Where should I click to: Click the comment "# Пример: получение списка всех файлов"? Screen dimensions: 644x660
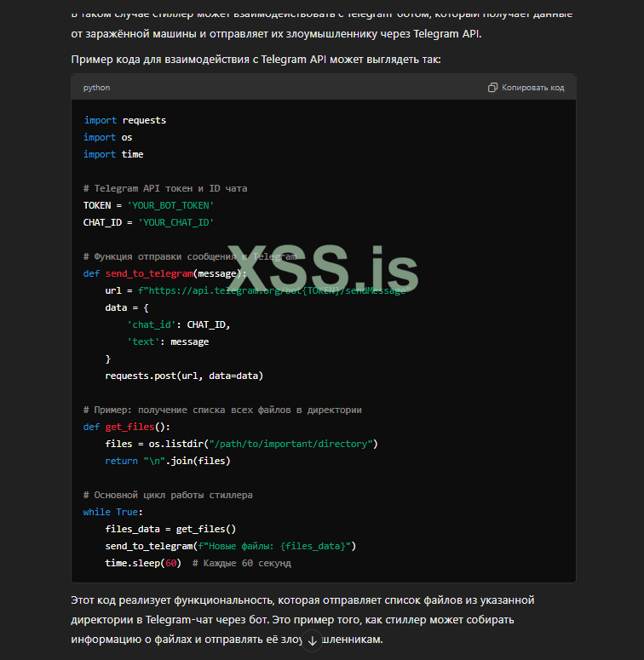[222, 410]
